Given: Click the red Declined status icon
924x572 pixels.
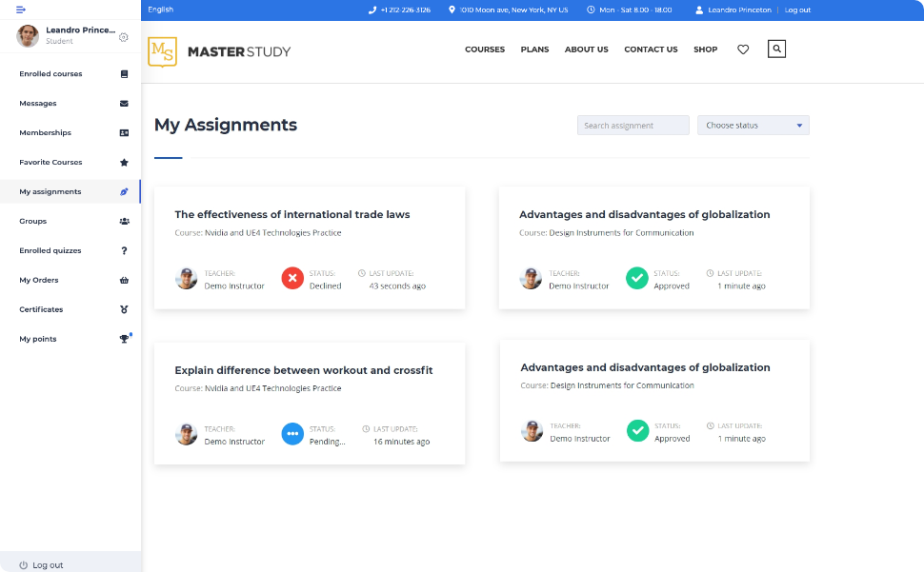Looking at the screenshot, I should point(292,278).
